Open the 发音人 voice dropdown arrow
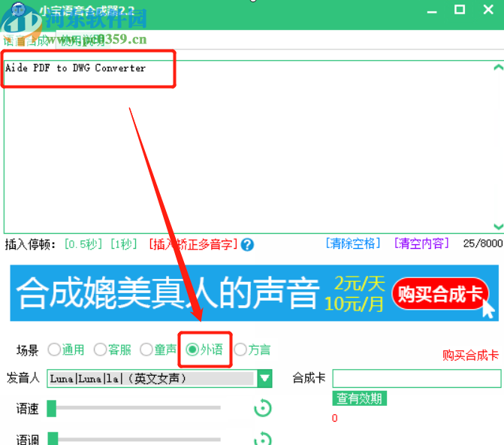The height and width of the screenshot is (445, 504). pos(265,378)
